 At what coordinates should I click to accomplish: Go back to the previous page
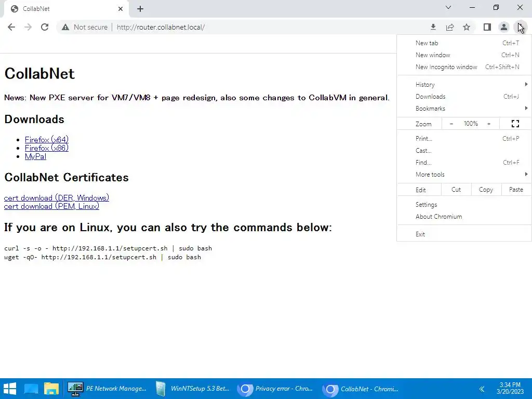coord(11,27)
